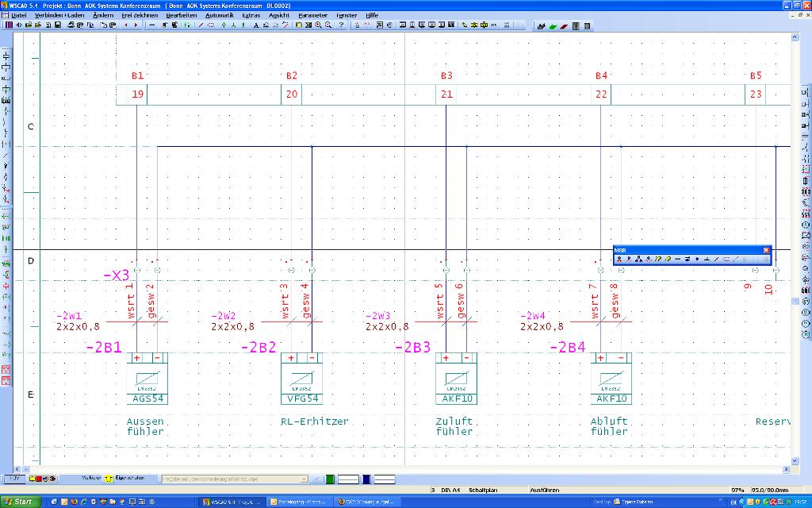
Task: Select terminal number 23 under B5
Action: 756,94
